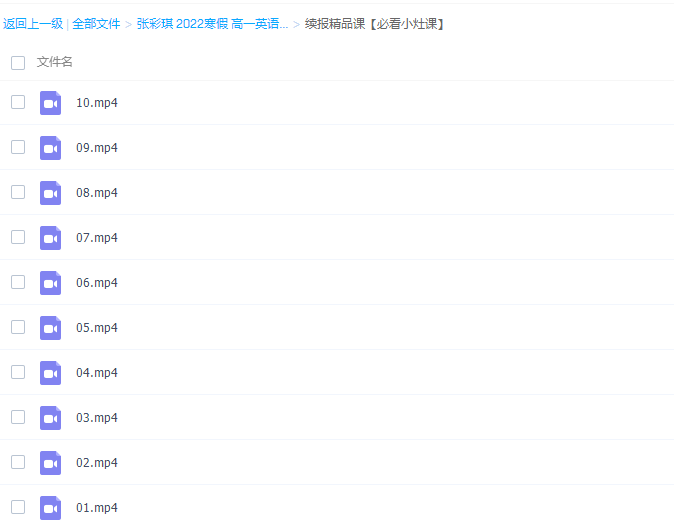Open the 04.mp4 video file name
The height and width of the screenshot is (523, 674).
(97, 373)
